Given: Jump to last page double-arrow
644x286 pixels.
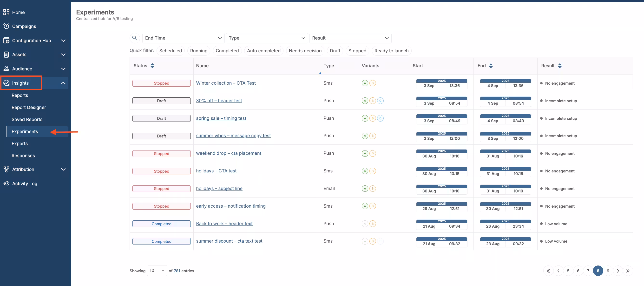Looking at the screenshot, I should [628, 271].
